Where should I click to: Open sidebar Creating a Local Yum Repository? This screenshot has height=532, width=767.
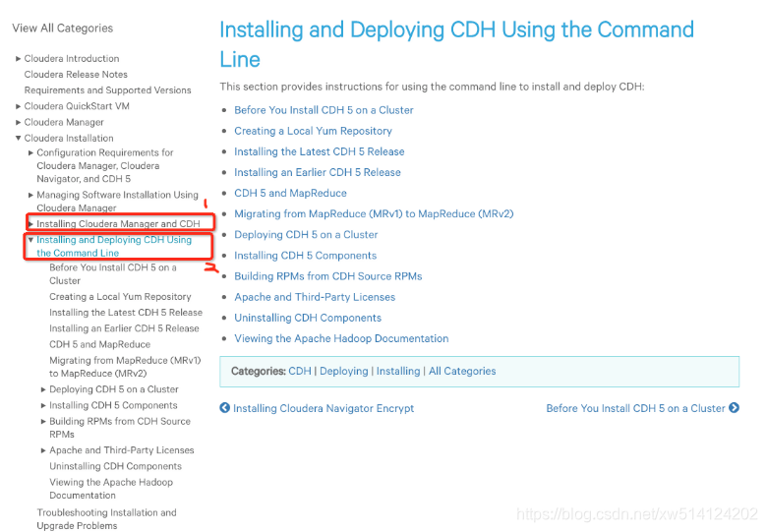click(x=120, y=297)
